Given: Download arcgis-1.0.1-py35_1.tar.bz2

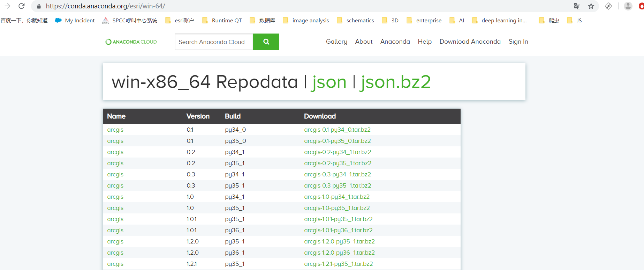Looking at the screenshot, I should click(338, 219).
